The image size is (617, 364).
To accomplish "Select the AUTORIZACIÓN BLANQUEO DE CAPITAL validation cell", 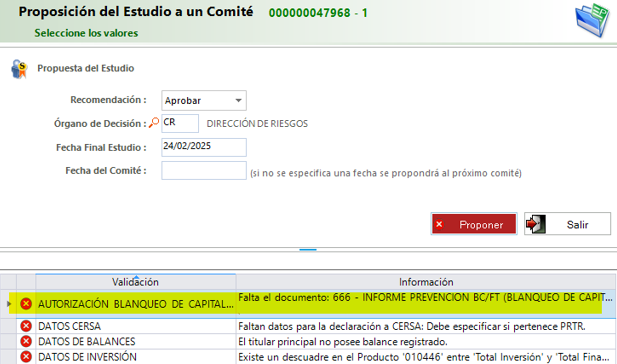I will (135, 304).
